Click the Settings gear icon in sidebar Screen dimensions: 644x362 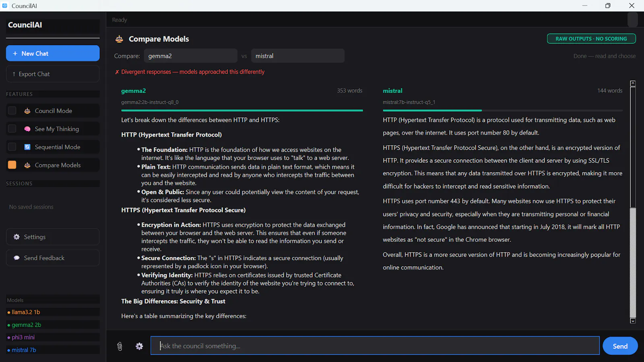[17, 237]
